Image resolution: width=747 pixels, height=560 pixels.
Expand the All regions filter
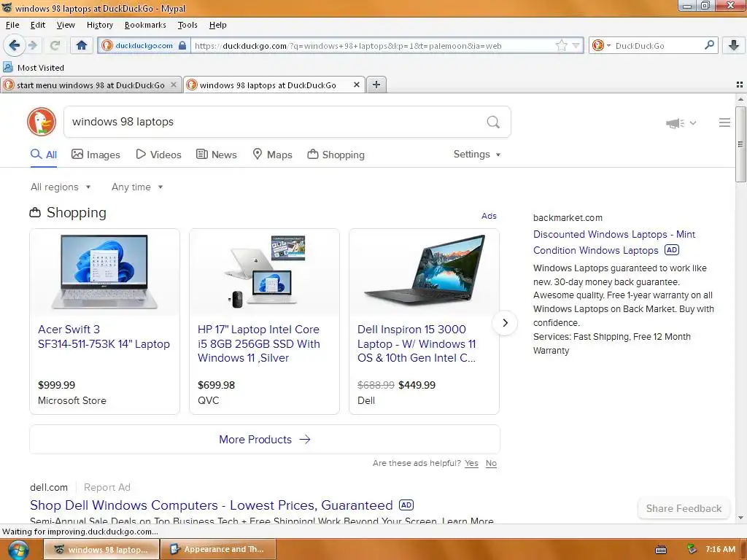pyautogui.click(x=61, y=187)
